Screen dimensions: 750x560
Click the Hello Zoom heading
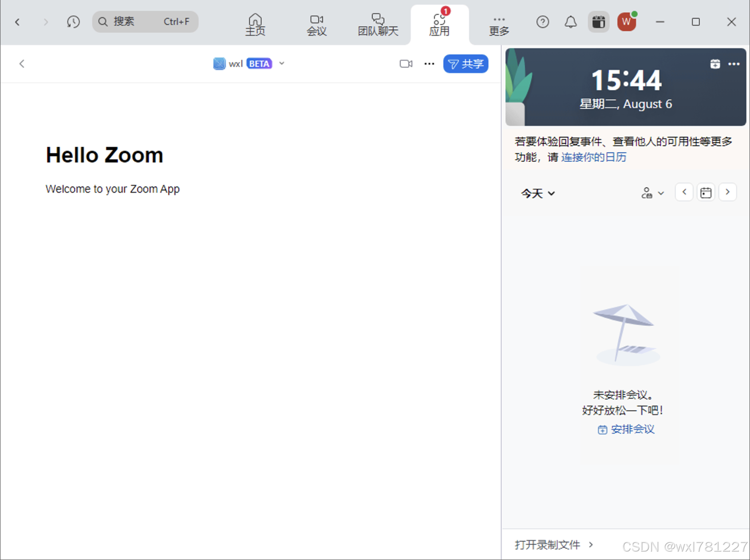tap(105, 155)
